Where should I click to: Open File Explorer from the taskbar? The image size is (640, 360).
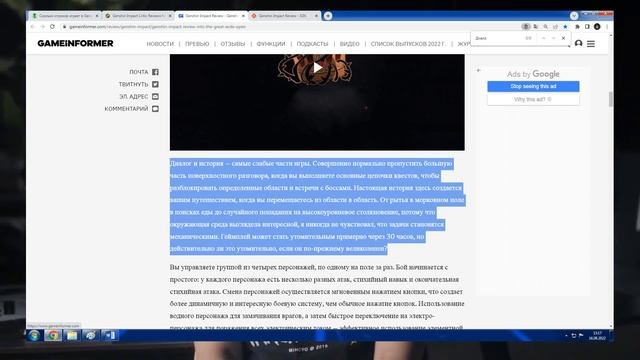(x=72, y=336)
